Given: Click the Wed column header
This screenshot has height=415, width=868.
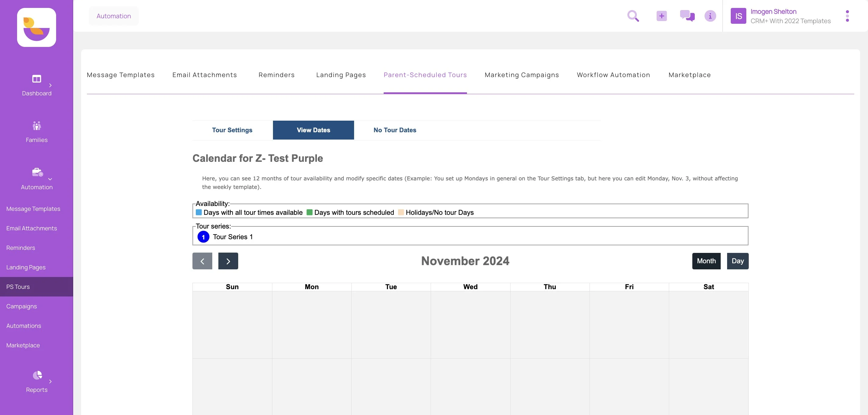Looking at the screenshot, I should (470, 287).
